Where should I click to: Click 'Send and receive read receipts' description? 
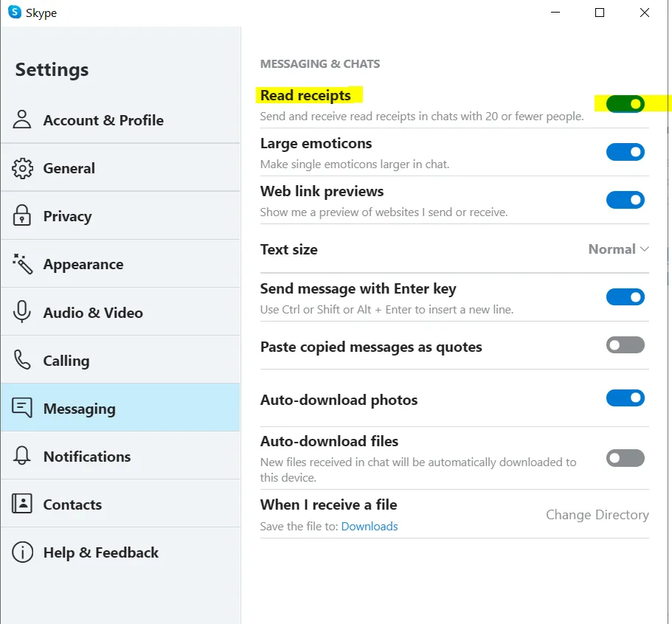[x=422, y=117]
